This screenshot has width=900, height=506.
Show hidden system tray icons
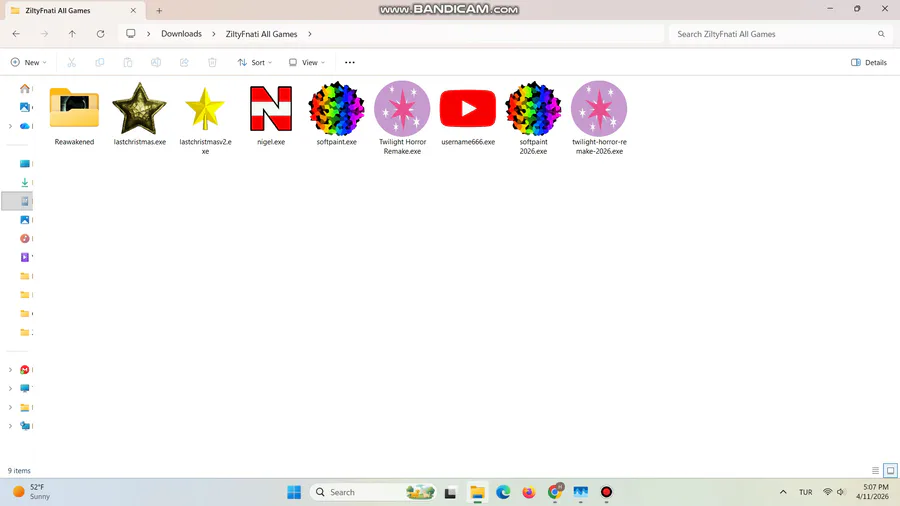[783, 492]
